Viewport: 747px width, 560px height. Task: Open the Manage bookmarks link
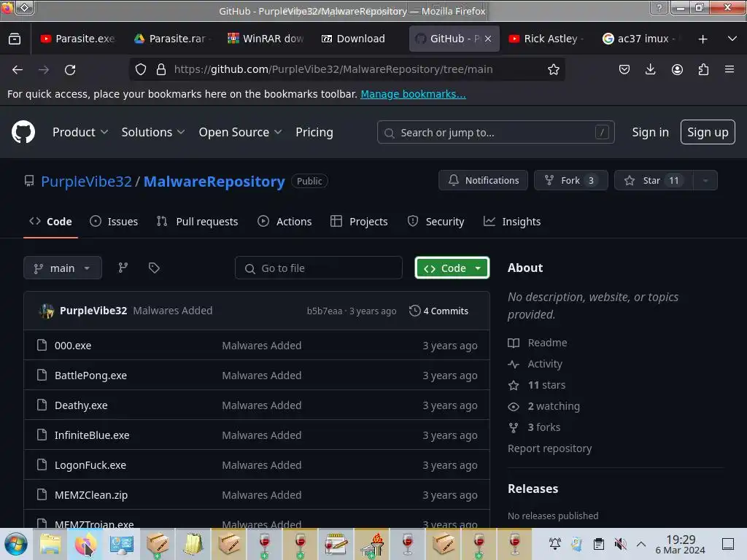pos(413,94)
